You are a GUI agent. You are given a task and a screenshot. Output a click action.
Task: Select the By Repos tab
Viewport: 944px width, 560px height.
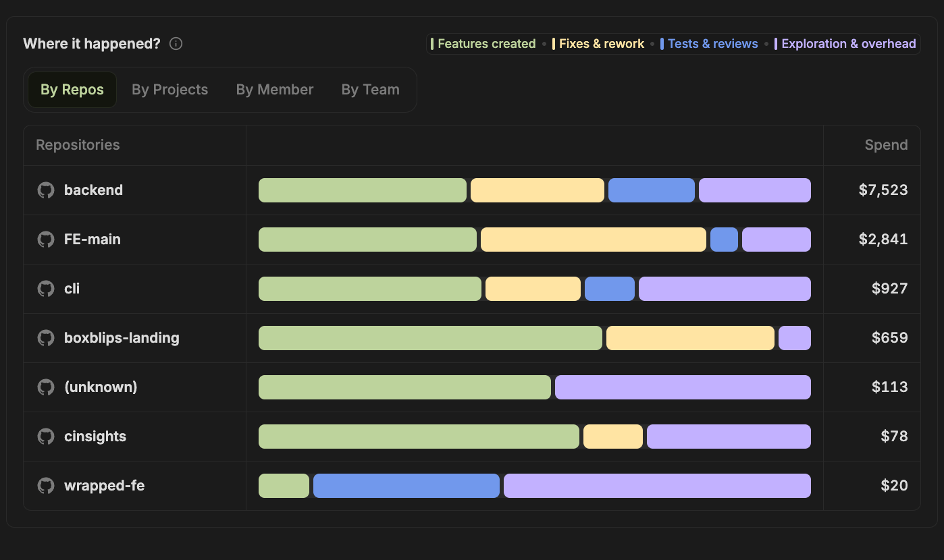(72, 90)
